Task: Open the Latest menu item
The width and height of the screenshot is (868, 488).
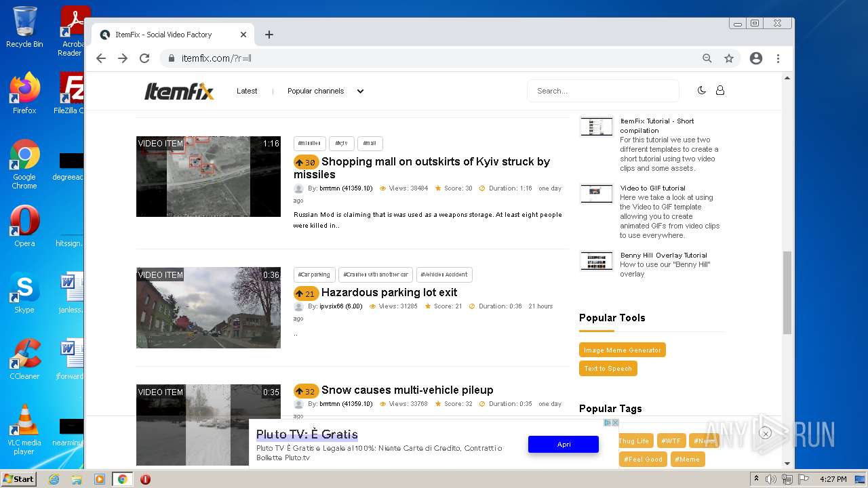Action: [247, 91]
